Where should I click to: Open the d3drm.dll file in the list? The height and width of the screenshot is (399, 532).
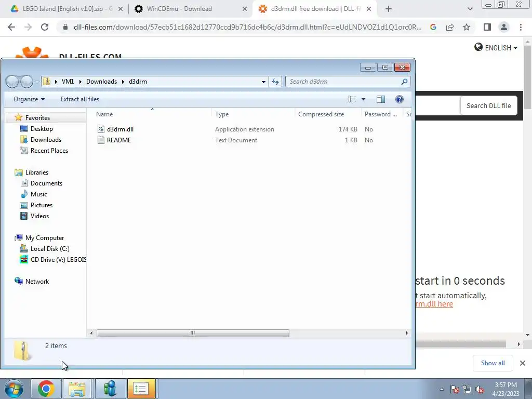120,129
